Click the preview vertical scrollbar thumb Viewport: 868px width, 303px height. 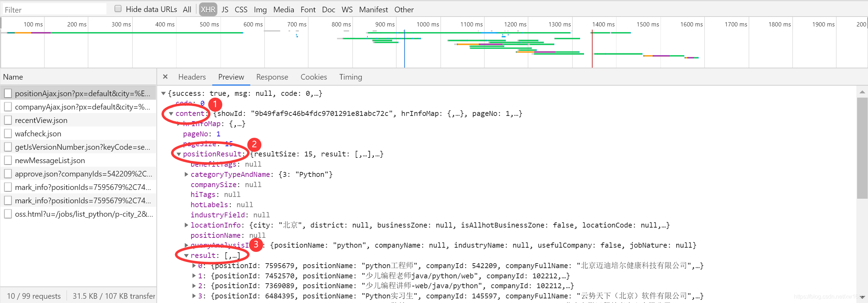point(862,148)
